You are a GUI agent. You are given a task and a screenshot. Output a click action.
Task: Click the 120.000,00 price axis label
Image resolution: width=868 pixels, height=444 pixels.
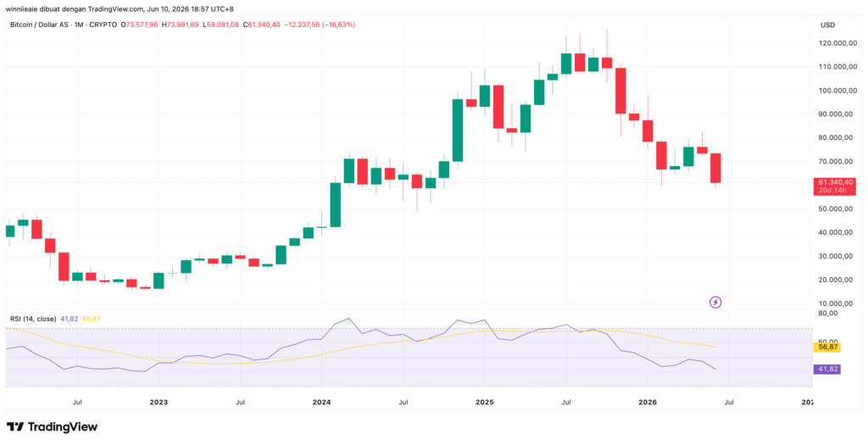pos(837,42)
